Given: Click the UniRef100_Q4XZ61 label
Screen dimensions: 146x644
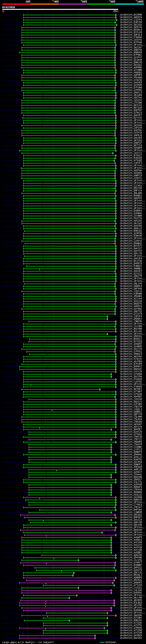Looking at the screenshot, I should click(x=131, y=638).
